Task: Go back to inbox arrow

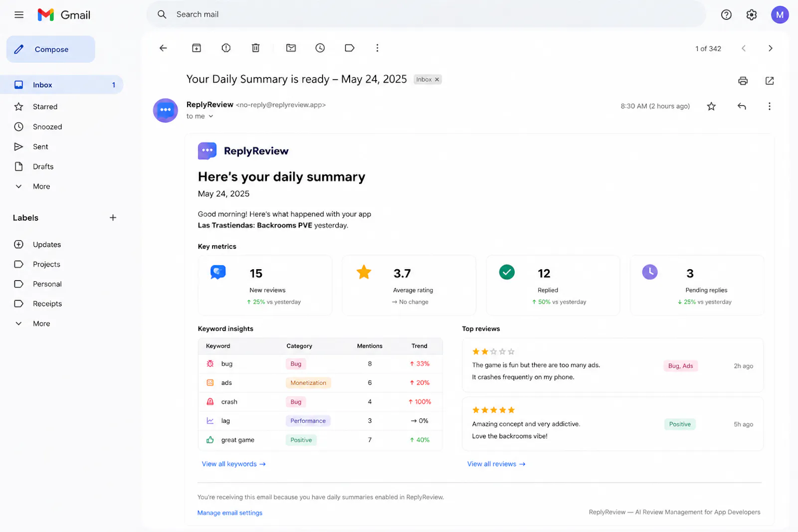Action: point(163,48)
